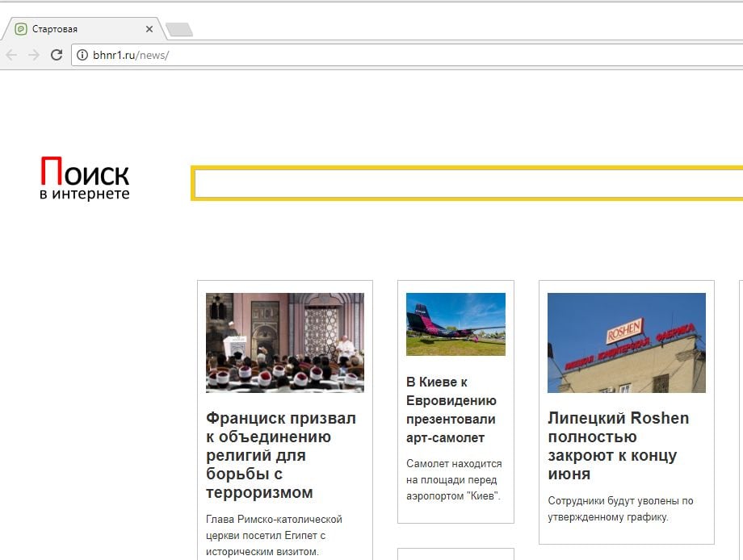This screenshot has width=743, height=560.
Task: Click text Глава Римско-католической церкви посетил Египет
Action: click(274, 535)
